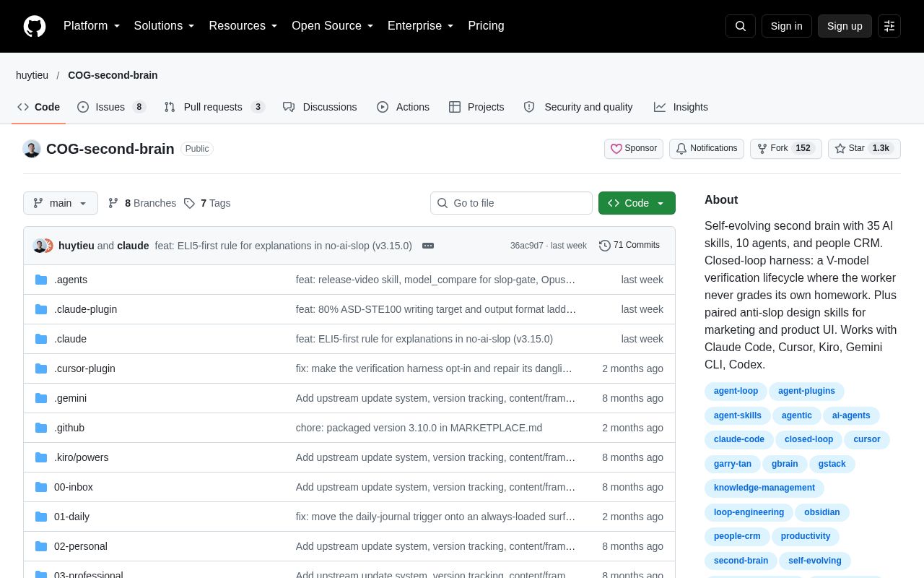924x578 pixels.
Task: Fork the repository
Action: pyautogui.click(x=786, y=149)
